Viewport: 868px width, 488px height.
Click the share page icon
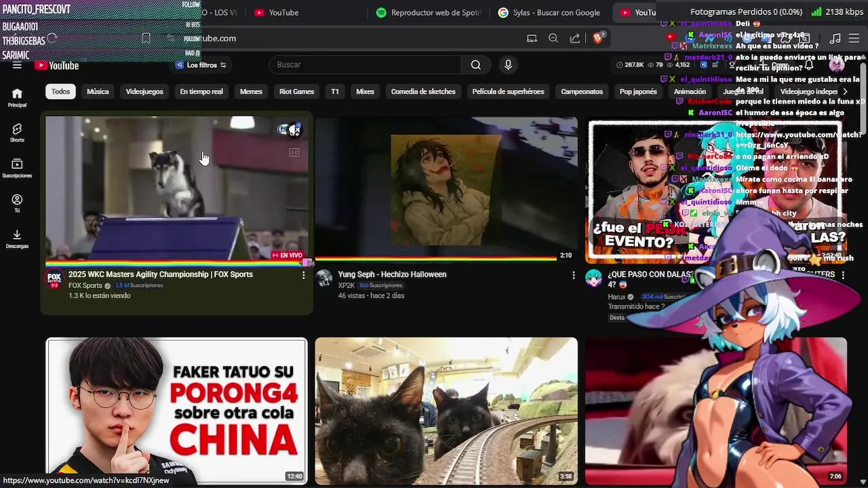(x=575, y=39)
